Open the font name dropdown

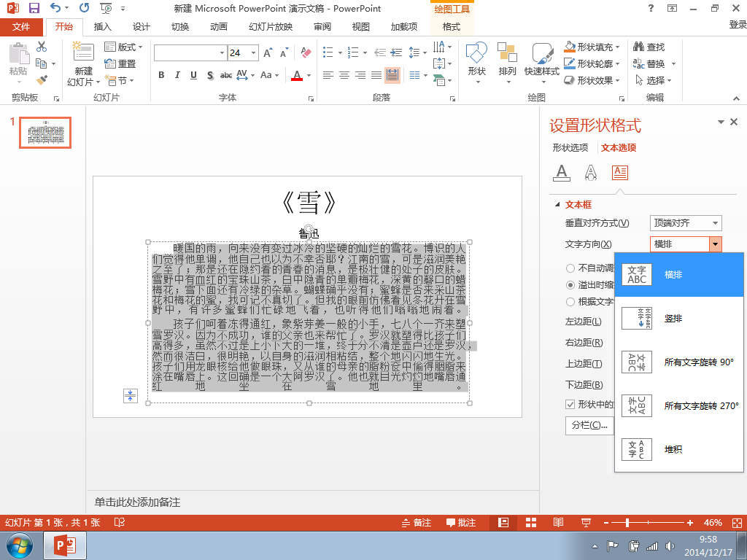point(222,52)
